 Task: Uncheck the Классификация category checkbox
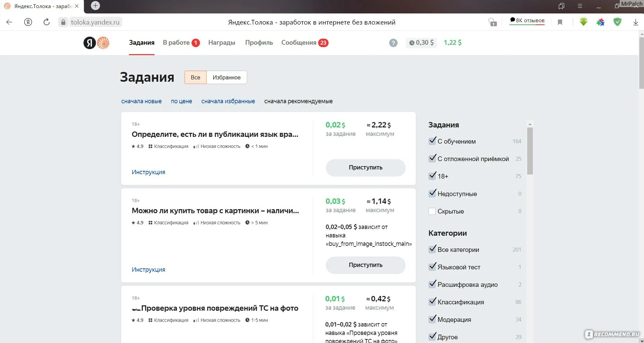[x=432, y=302]
